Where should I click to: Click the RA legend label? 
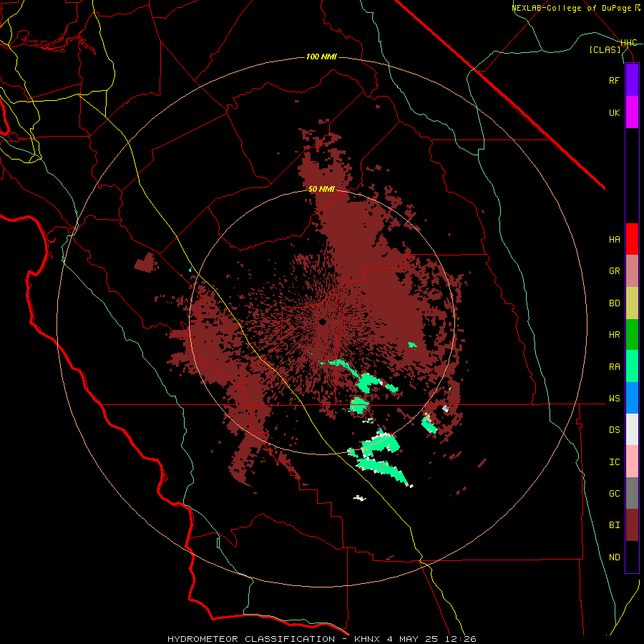pos(614,367)
